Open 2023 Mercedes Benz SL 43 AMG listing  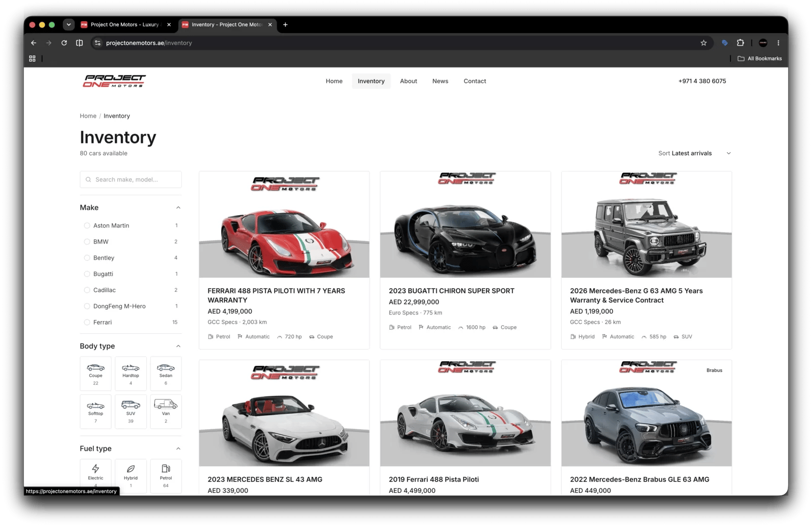pos(265,479)
